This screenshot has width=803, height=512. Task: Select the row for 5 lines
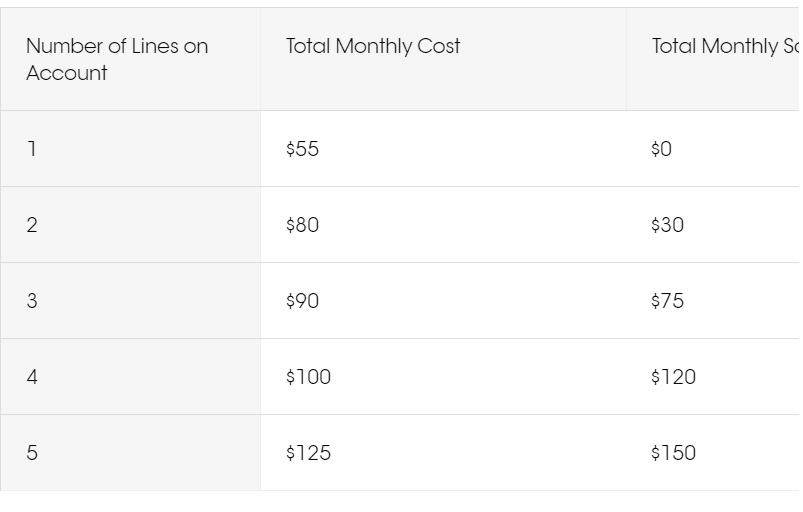coord(399,453)
